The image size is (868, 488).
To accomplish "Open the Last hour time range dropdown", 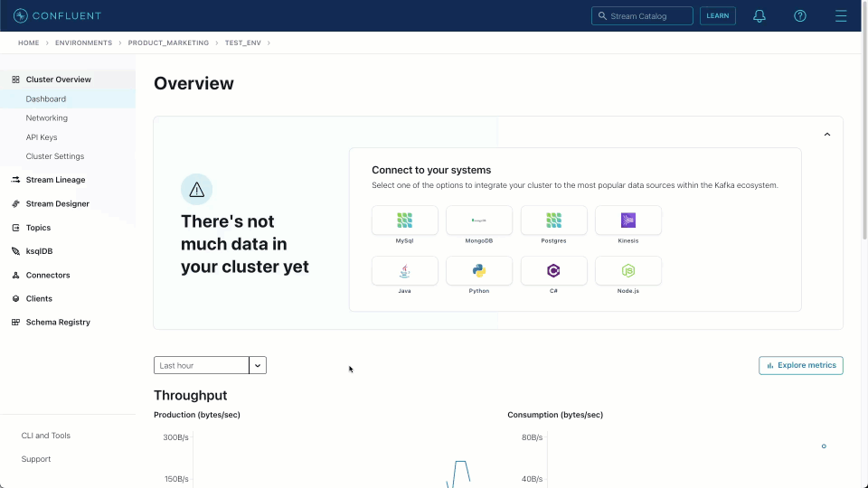I will tap(258, 365).
